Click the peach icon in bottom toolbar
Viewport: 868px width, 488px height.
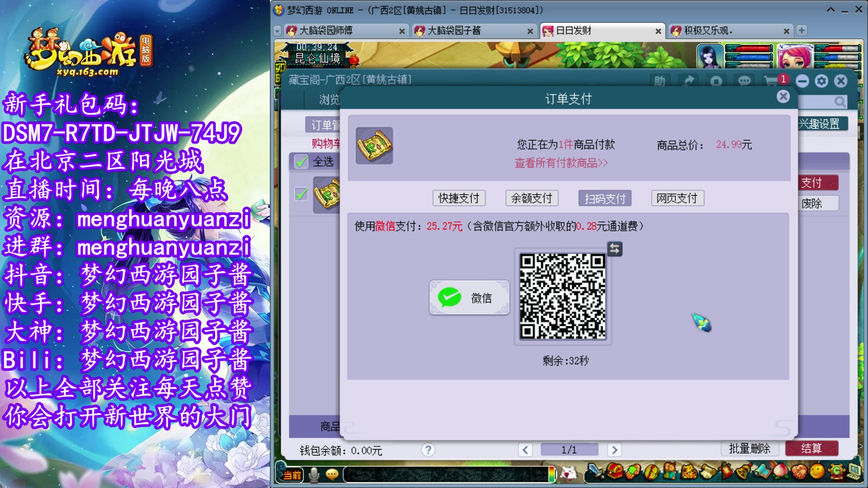(781, 471)
